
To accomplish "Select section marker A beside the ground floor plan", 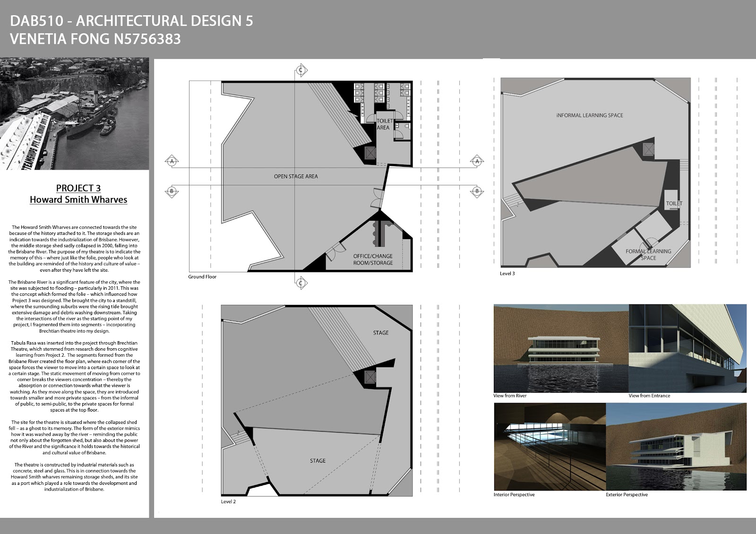I will (172, 161).
